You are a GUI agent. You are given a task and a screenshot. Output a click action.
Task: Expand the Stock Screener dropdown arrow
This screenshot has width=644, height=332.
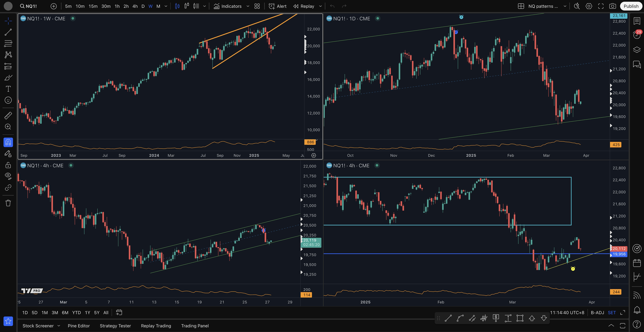point(59,326)
